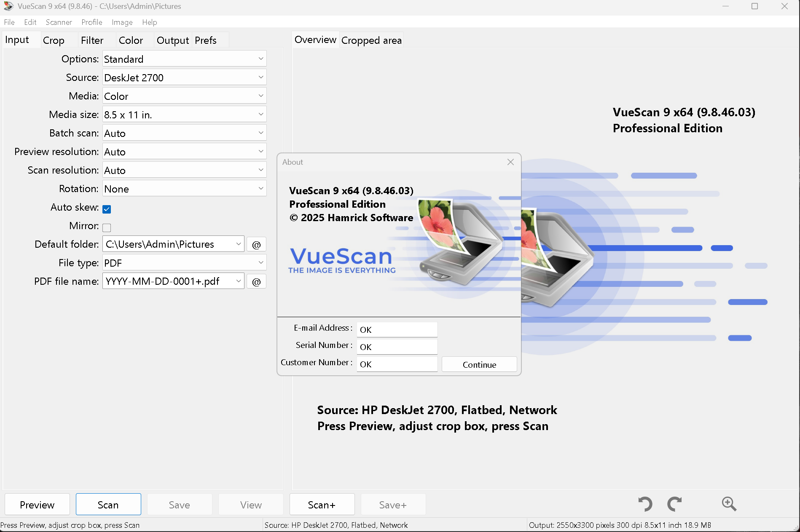Open the Image menu
This screenshot has width=800, height=532.
(122, 22)
